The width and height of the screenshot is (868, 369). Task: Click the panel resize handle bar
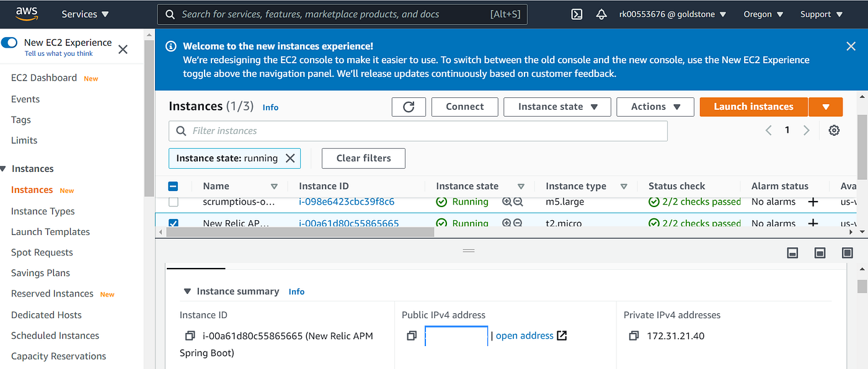point(469,251)
